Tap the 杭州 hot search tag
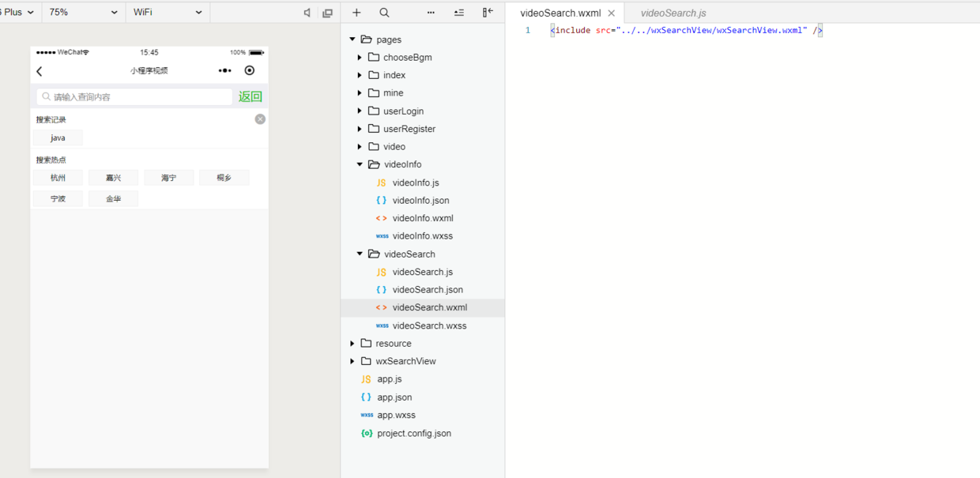This screenshot has height=478, width=980. tap(58, 178)
